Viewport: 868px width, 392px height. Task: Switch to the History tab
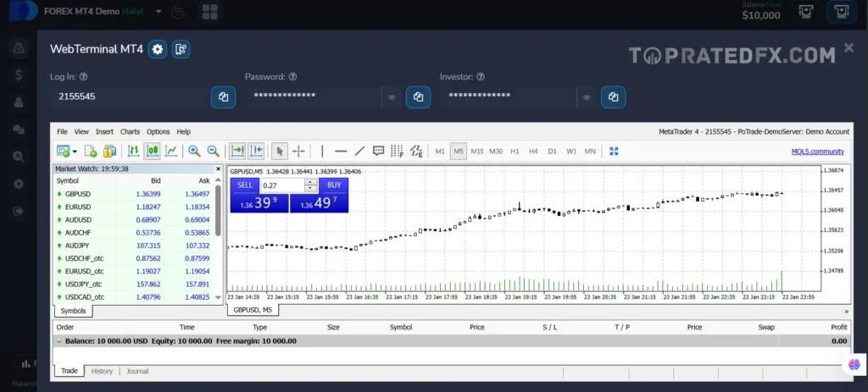point(102,371)
